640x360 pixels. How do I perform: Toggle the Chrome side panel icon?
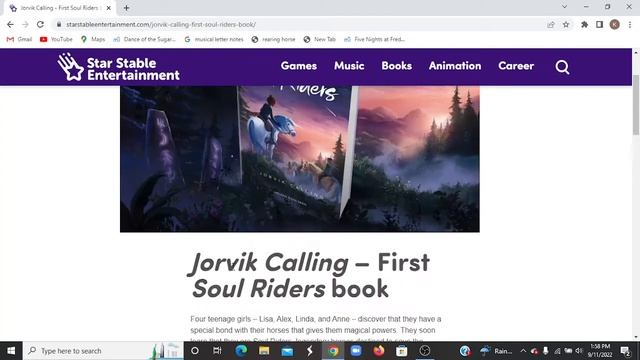599,24
